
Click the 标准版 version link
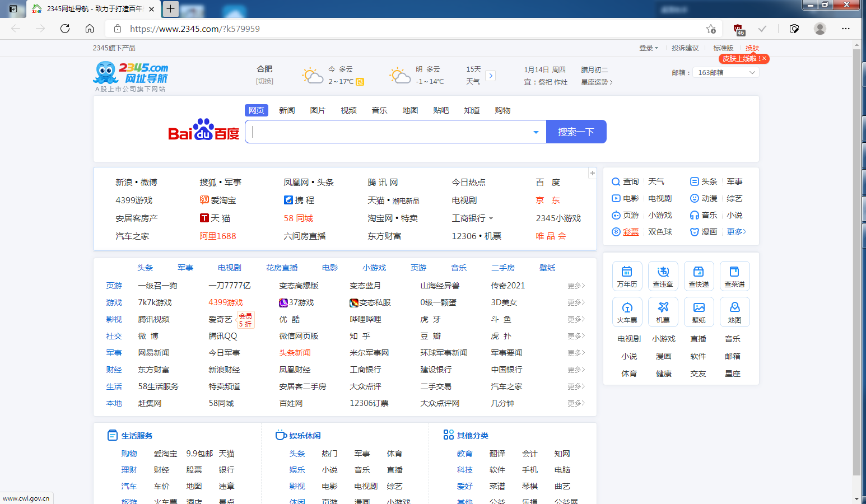pos(723,48)
